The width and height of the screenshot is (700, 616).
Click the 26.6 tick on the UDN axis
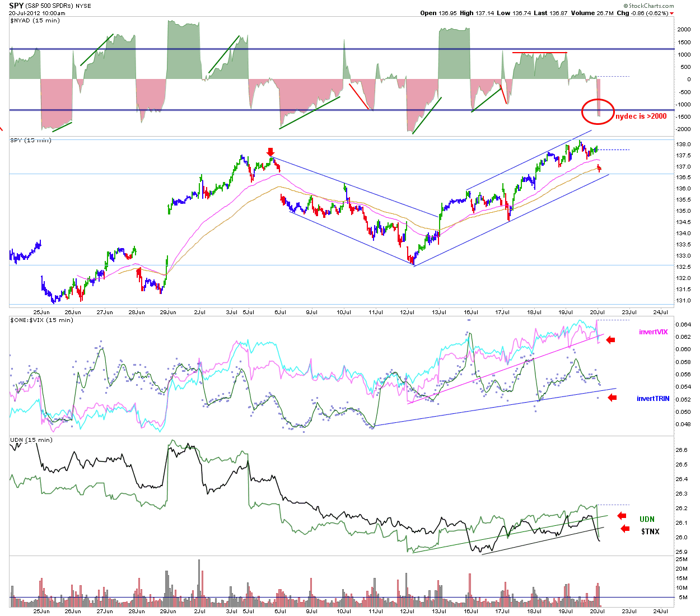pos(682,450)
